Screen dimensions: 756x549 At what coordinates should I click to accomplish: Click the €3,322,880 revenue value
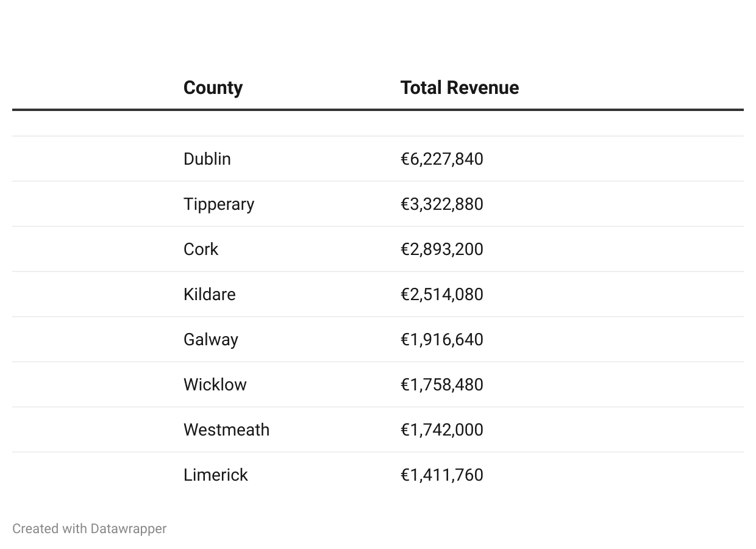pyautogui.click(x=441, y=204)
